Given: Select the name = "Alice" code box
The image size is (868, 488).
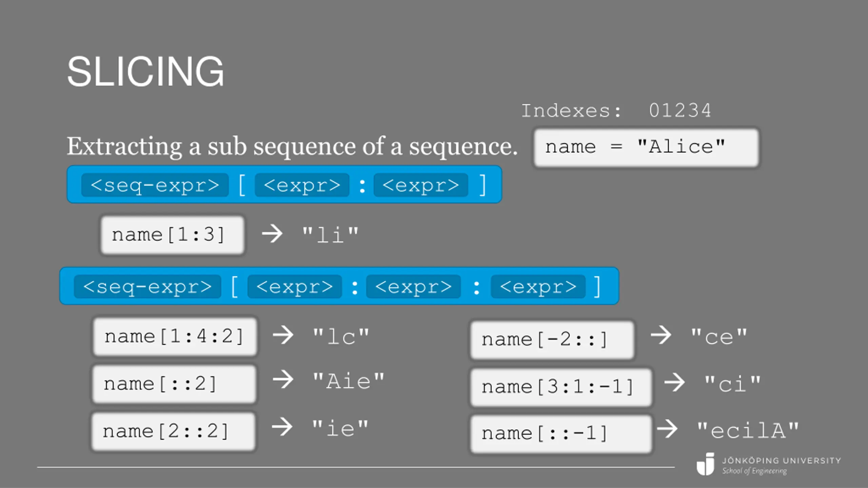Looking at the screenshot, I should click(x=646, y=147).
